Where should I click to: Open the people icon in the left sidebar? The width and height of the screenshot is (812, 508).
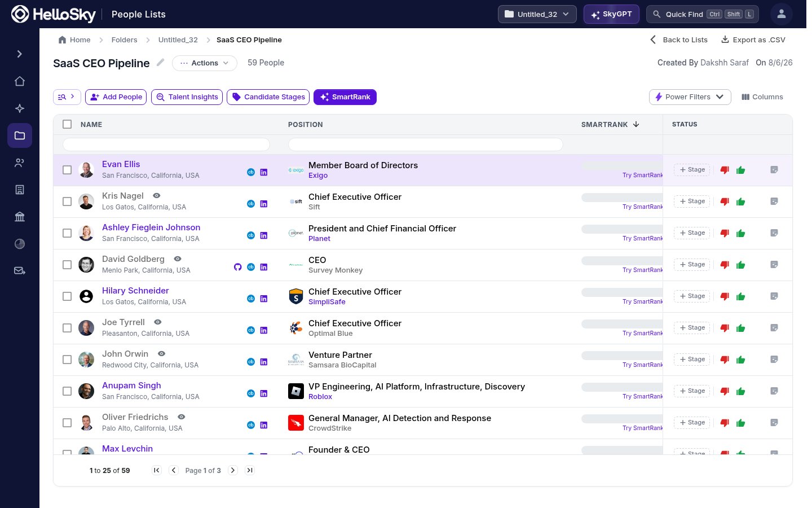[20, 163]
